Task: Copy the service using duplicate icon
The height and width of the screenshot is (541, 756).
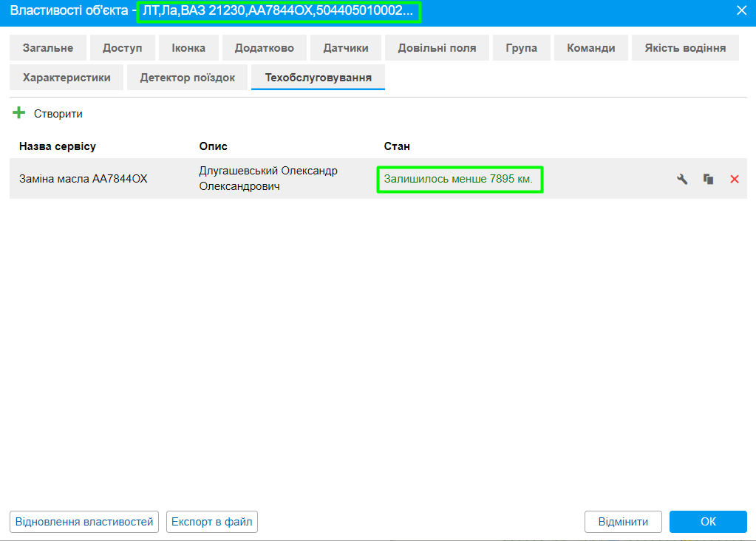Action: point(708,179)
